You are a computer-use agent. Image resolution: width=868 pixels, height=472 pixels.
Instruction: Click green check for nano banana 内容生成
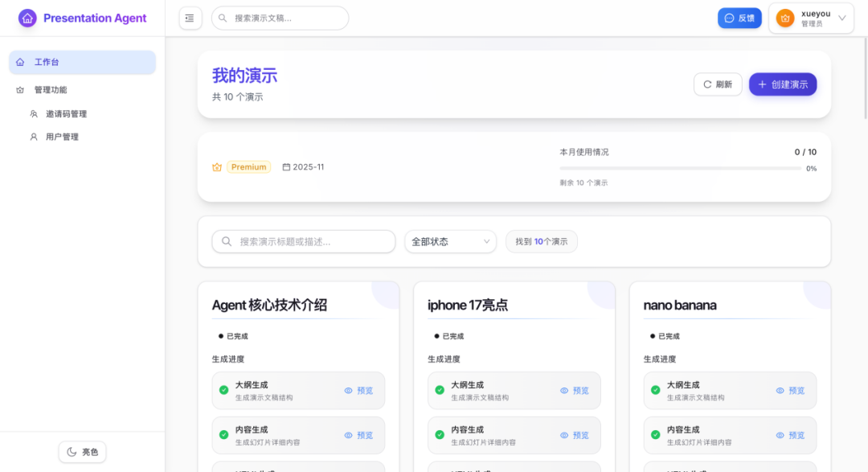[x=656, y=436]
